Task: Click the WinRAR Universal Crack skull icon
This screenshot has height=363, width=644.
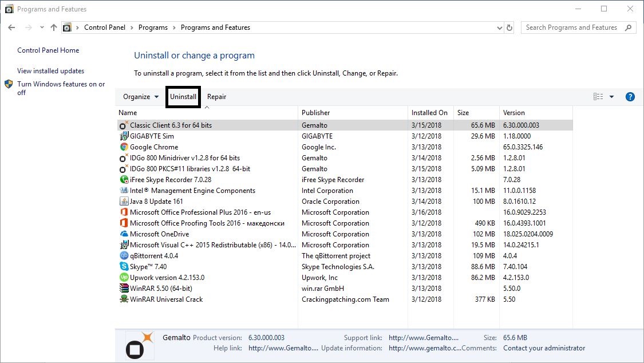Action: coord(124,299)
